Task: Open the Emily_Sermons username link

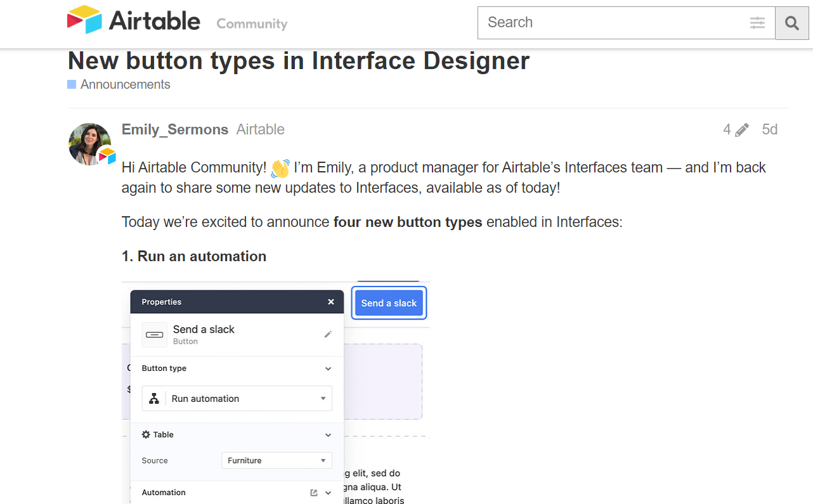Action: point(175,129)
